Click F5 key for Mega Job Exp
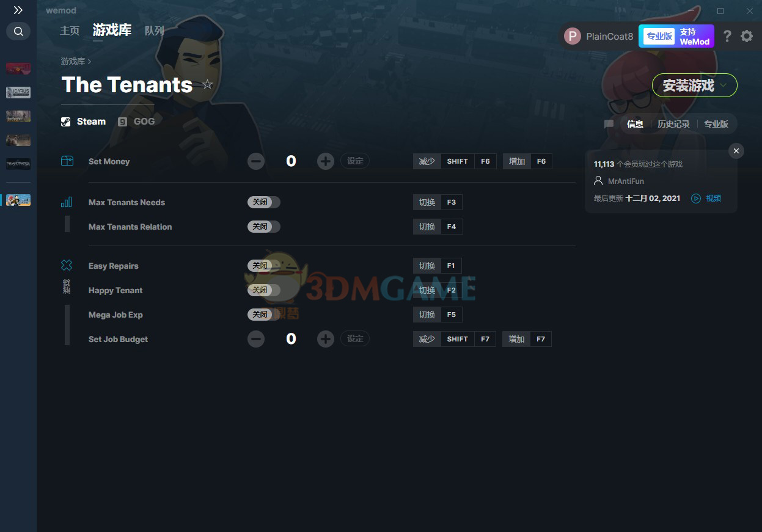The image size is (762, 532). (x=451, y=315)
